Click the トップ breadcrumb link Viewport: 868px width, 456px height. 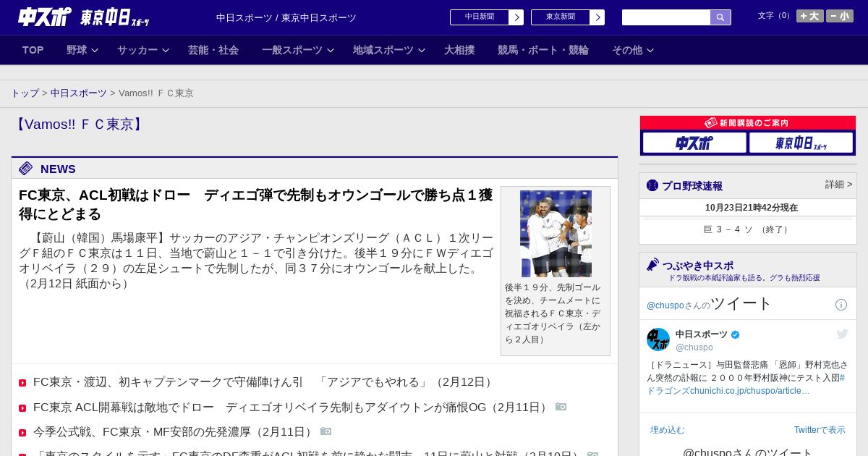click(x=25, y=93)
